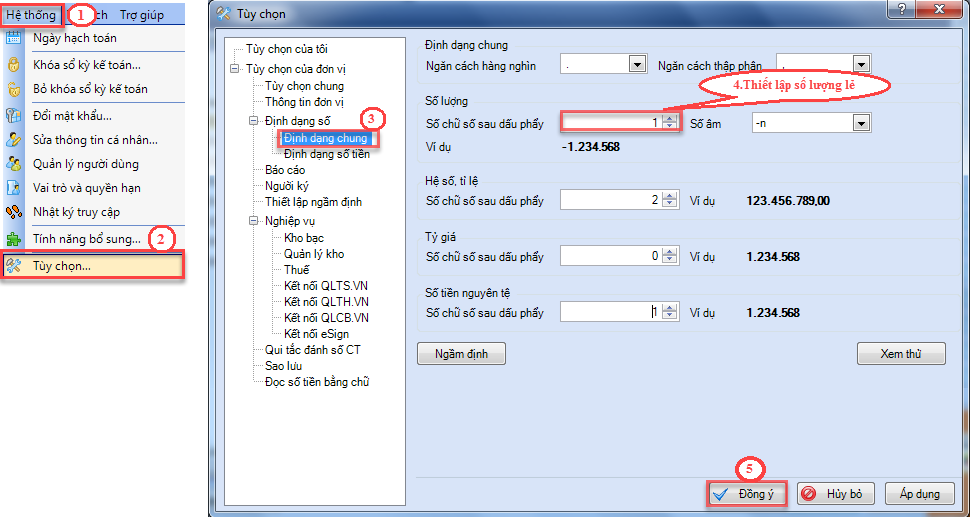Click Số tiền nguyên tệ stepper arrows
Viewport: 970px width, 517px height.
[x=669, y=312]
